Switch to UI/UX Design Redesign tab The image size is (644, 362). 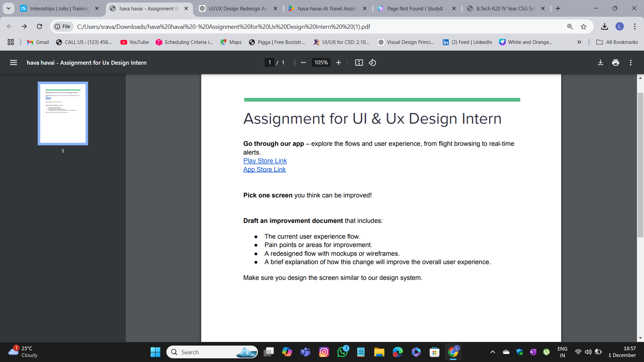click(x=238, y=8)
